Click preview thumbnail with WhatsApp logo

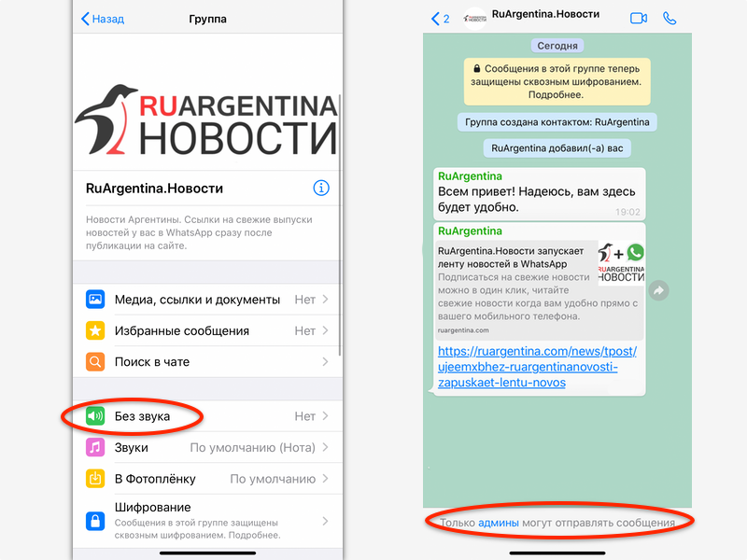coord(621,263)
